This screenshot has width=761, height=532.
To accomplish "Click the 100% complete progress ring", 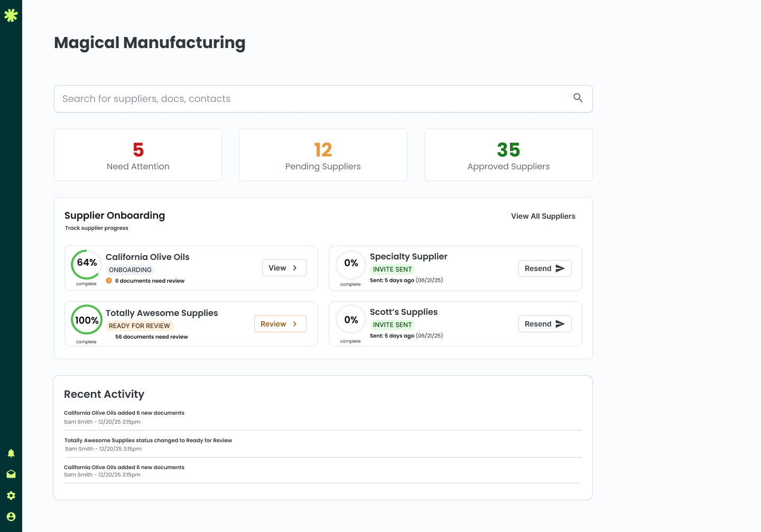I will point(87,320).
